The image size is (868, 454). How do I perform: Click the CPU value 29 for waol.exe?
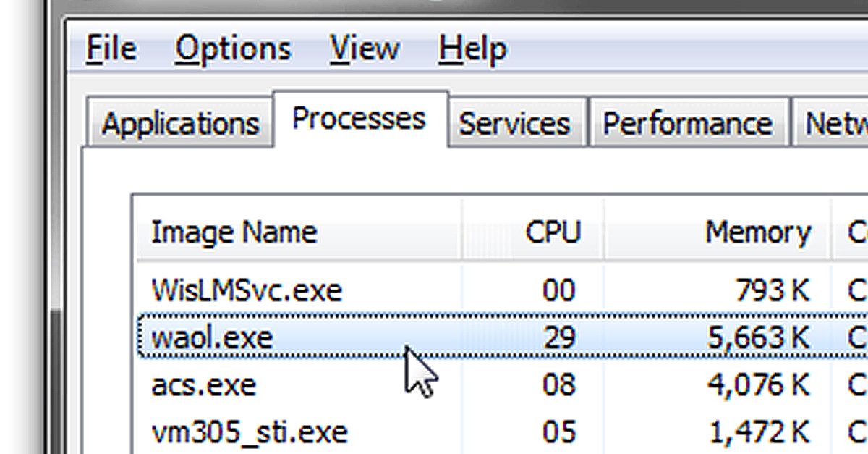(558, 337)
